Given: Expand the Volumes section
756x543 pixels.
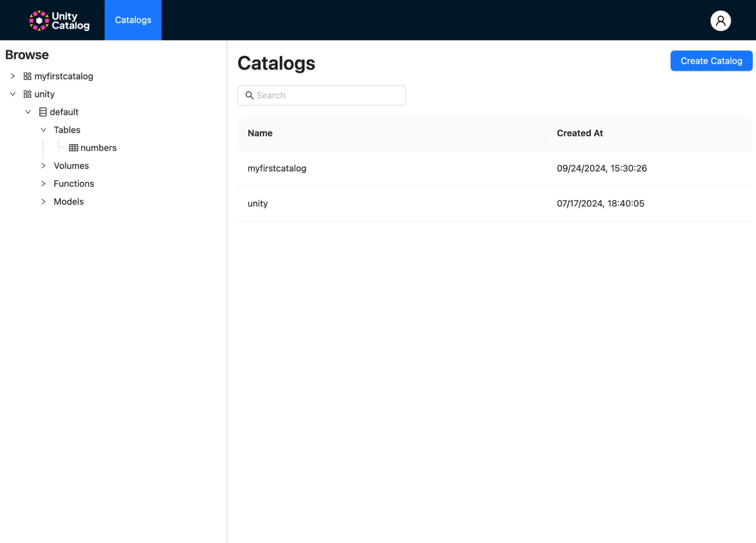Looking at the screenshot, I should pyautogui.click(x=43, y=166).
